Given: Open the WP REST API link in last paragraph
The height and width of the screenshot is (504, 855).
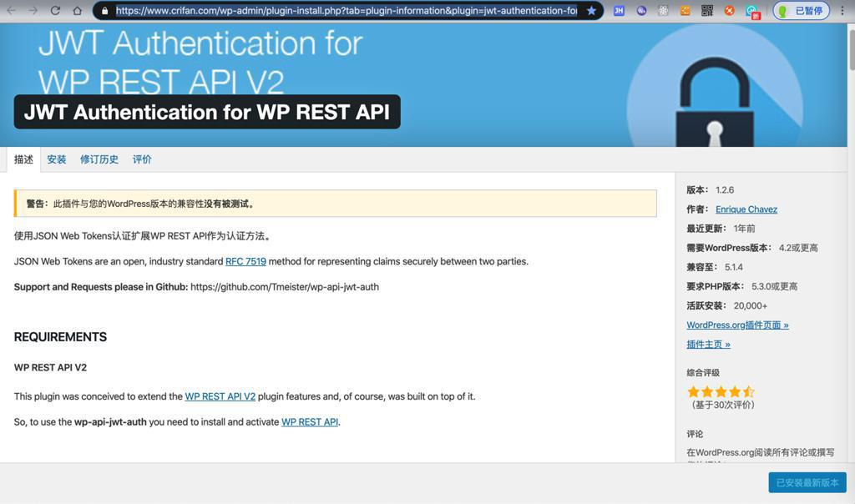Looking at the screenshot, I should [310, 422].
